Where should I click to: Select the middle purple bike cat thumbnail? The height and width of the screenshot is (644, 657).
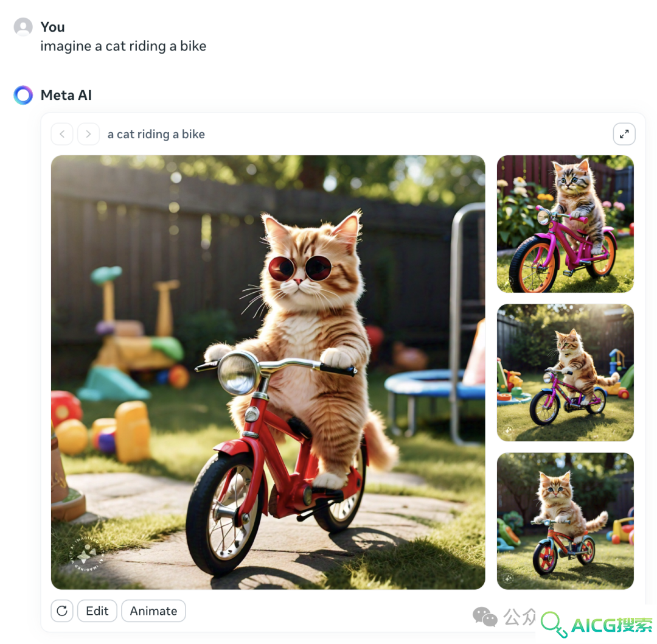[x=565, y=373]
